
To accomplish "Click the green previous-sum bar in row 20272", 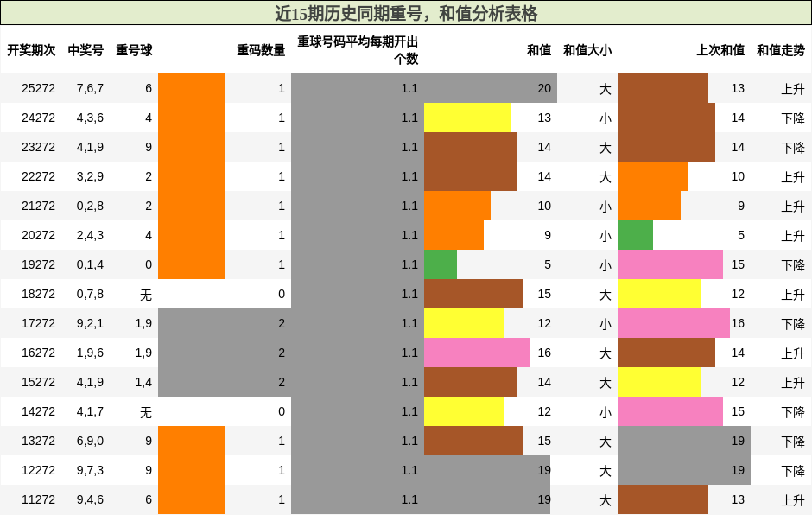I will click(x=636, y=235).
